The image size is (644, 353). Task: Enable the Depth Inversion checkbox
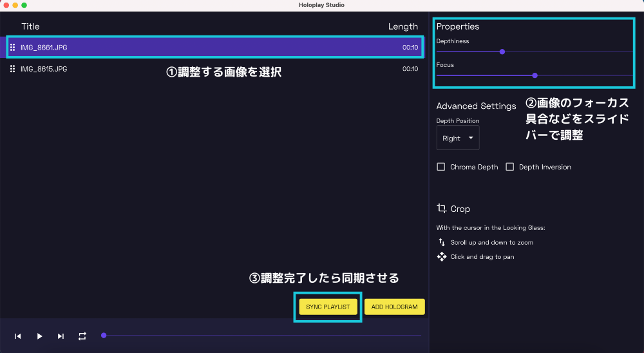(x=509, y=167)
